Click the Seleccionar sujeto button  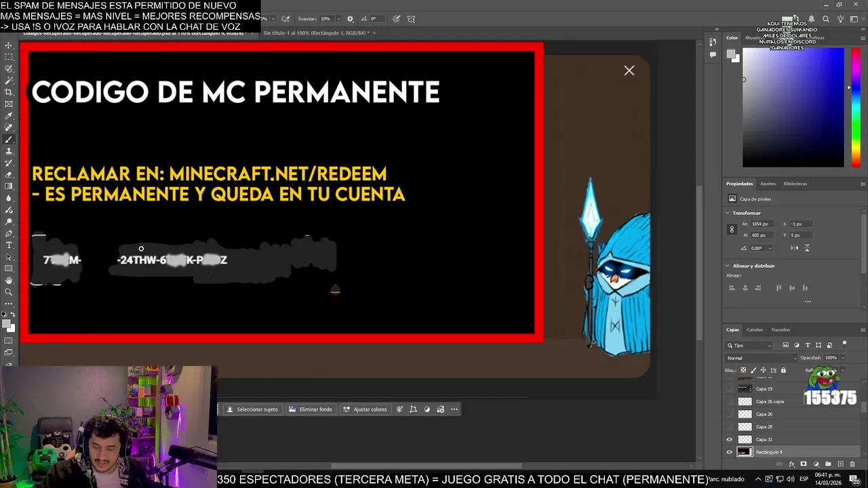coord(252,409)
